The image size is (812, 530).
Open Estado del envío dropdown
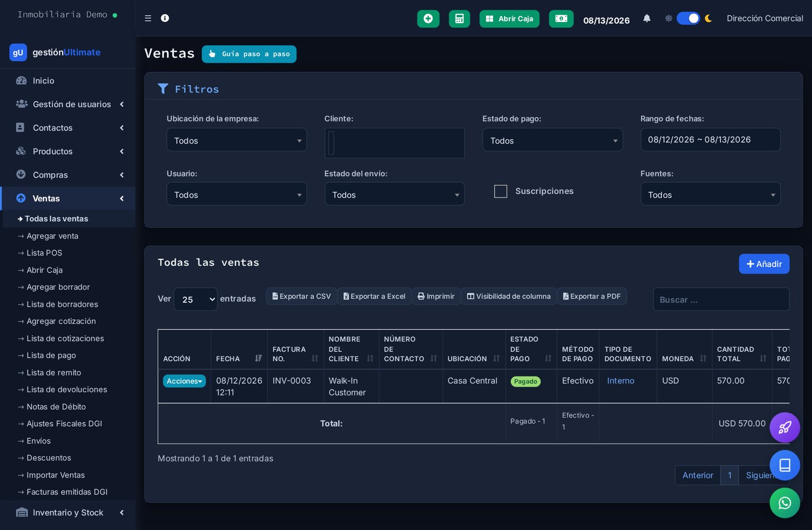pos(394,194)
